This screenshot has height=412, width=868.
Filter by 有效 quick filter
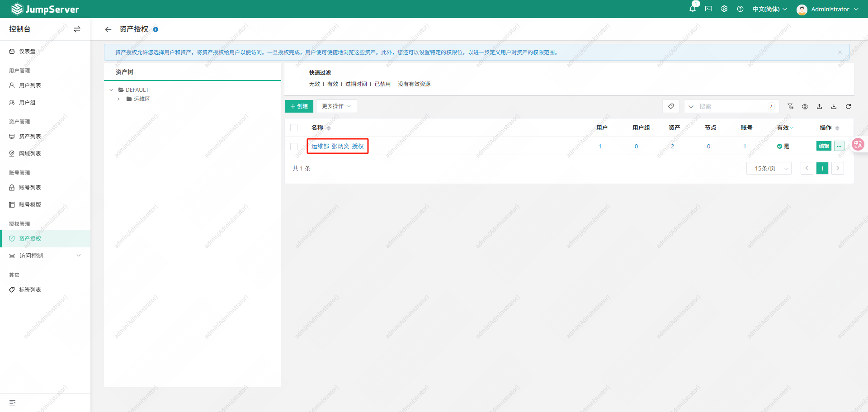333,84
